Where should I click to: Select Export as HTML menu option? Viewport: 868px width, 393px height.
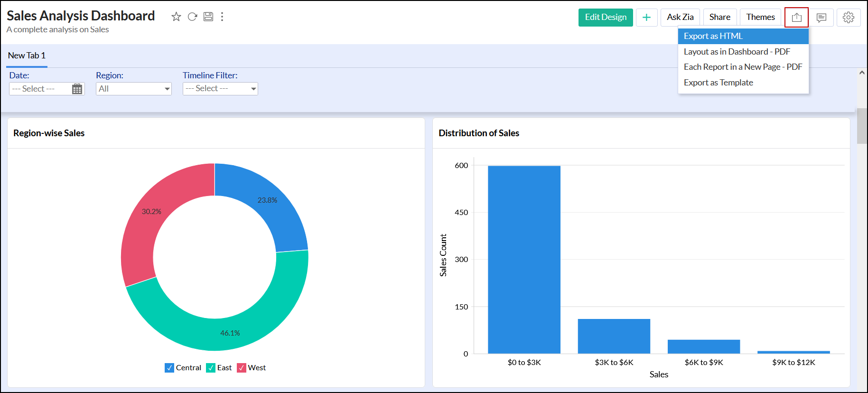click(x=713, y=36)
